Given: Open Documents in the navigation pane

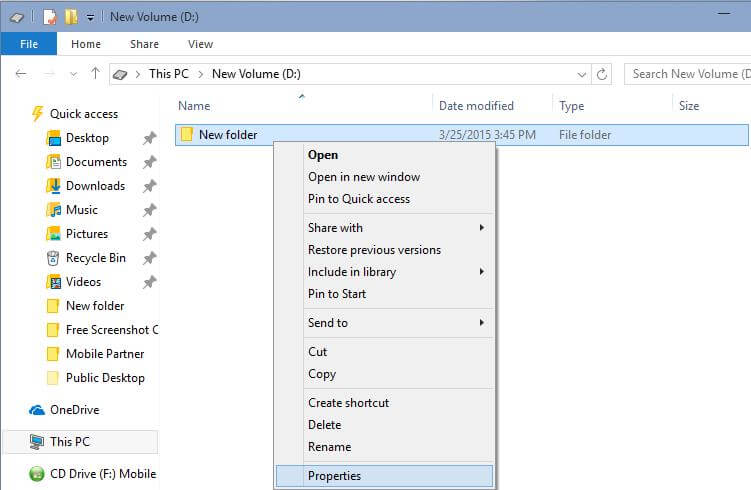Looking at the screenshot, I should click(x=96, y=162).
